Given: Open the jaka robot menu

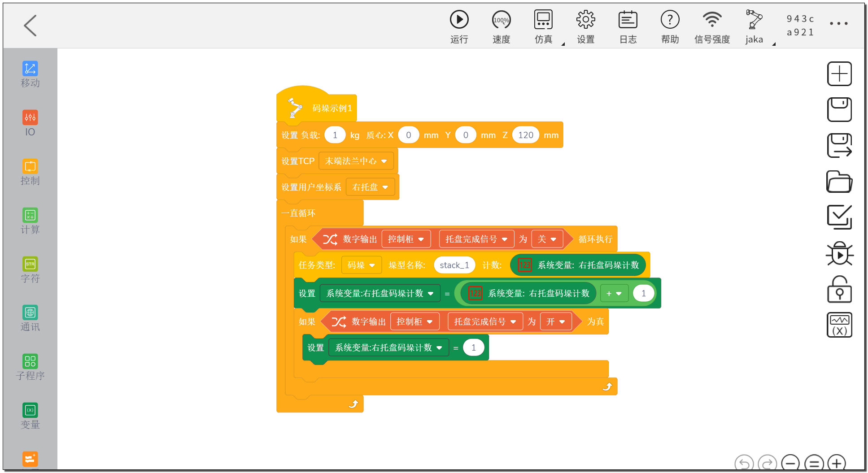Looking at the screenshot, I should [x=754, y=27].
